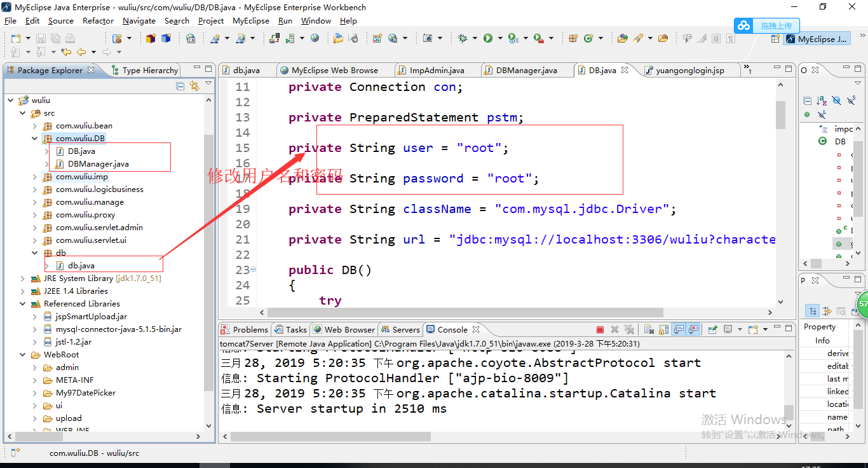This screenshot has height=468, width=868.
Task: Toggle Show Console on standard output
Action: [679, 329]
